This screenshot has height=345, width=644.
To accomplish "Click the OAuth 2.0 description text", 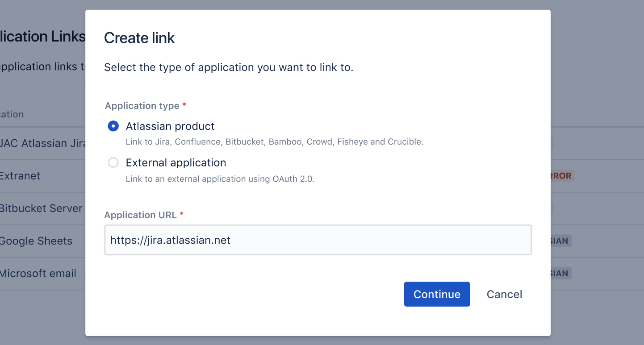I will [x=220, y=179].
